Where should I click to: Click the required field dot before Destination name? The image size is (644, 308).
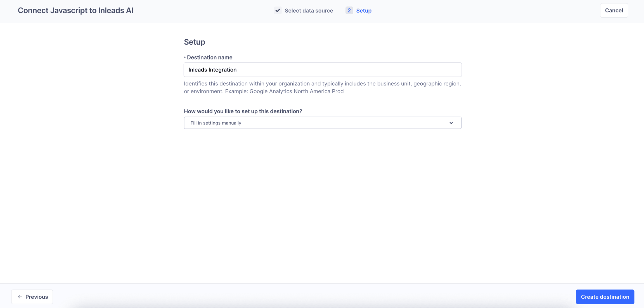(185, 58)
